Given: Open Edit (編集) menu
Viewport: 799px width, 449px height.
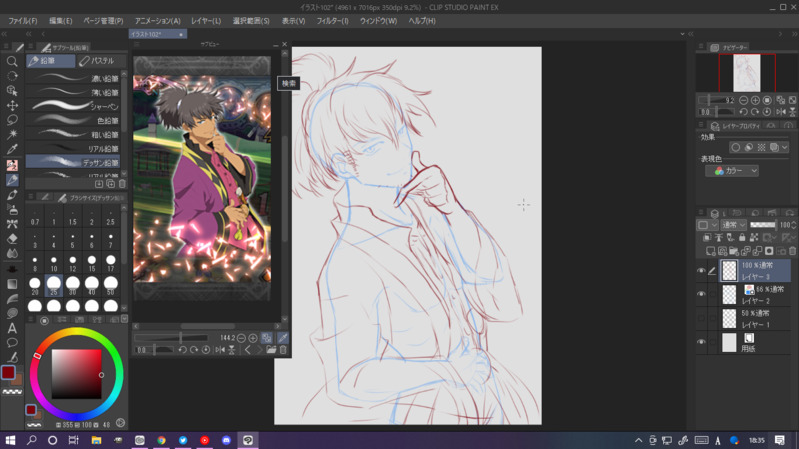Looking at the screenshot, I should click(x=61, y=21).
